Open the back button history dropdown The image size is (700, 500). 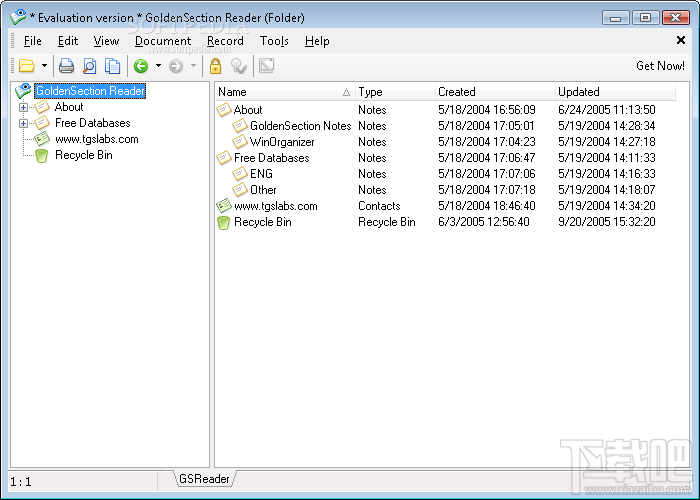coord(158,66)
